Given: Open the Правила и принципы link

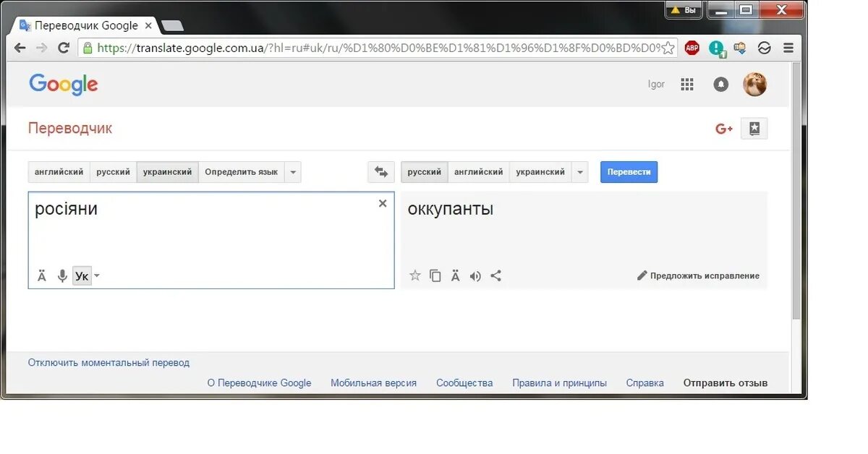Looking at the screenshot, I should click(560, 383).
